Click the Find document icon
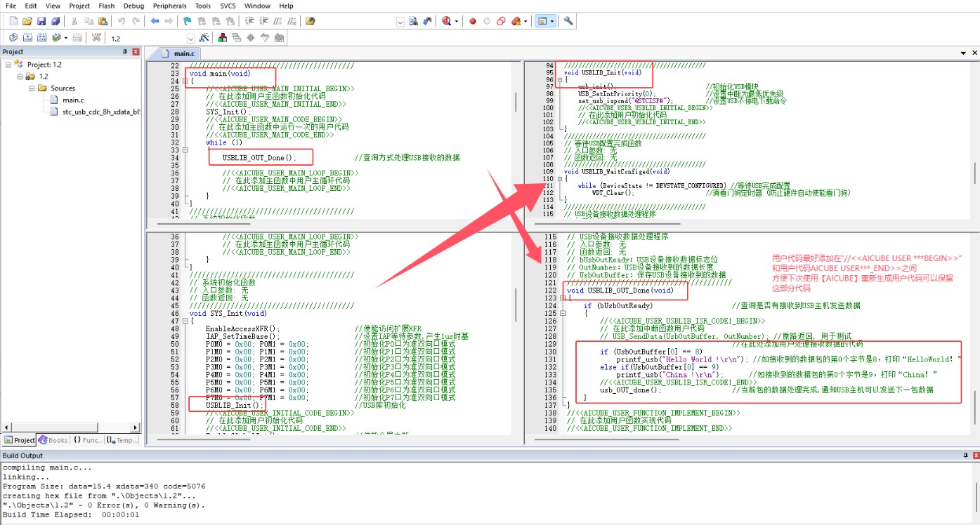 coord(413,21)
